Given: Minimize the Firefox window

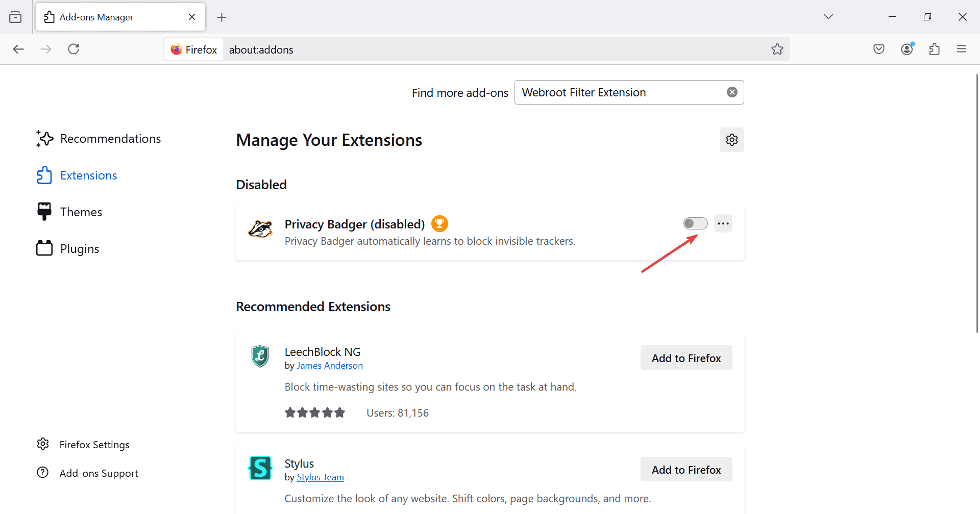Looking at the screenshot, I should tap(892, 17).
